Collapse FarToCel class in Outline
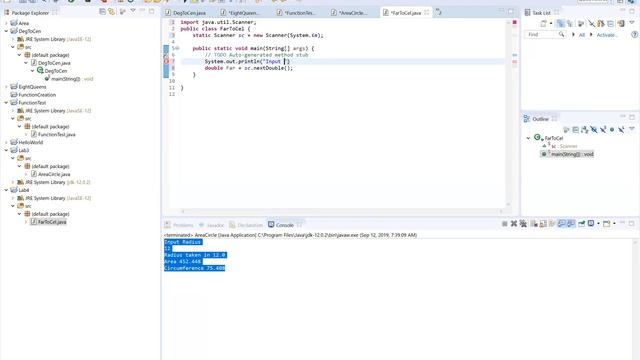Image resolution: width=640 pixels, height=360 pixels. [x=528, y=138]
